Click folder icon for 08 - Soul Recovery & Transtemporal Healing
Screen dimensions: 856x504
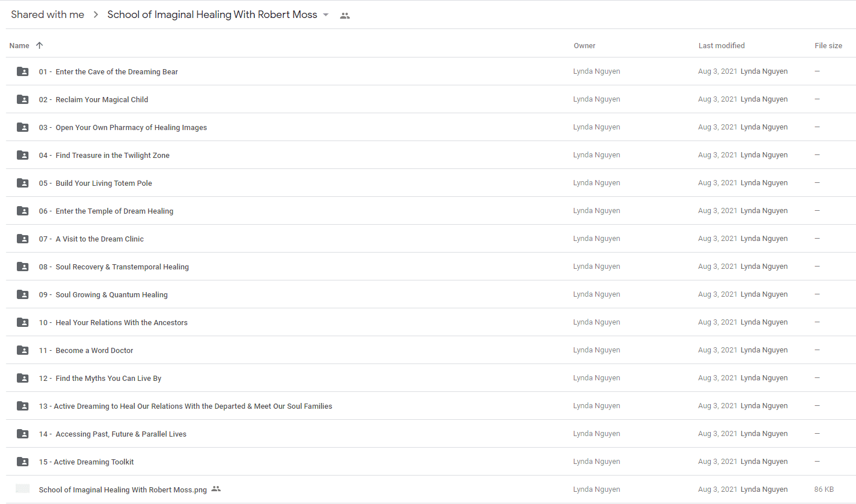pos(23,267)
